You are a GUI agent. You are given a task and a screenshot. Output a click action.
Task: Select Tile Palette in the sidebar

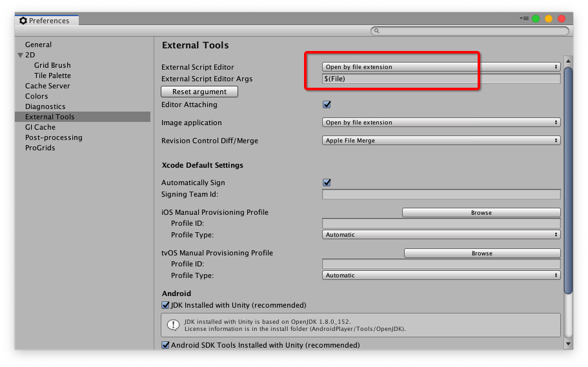click(52, 75)
